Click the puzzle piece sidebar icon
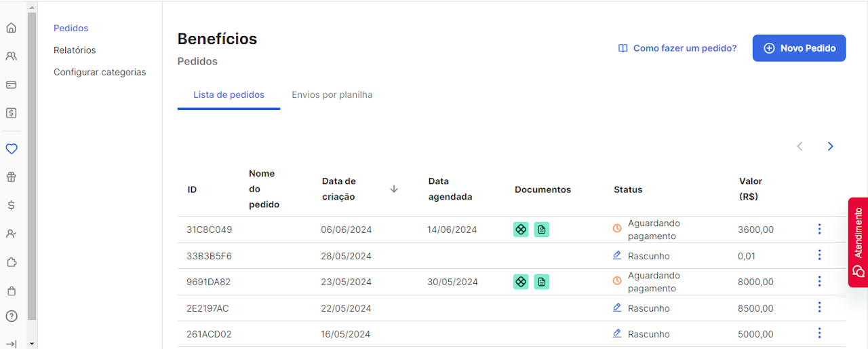This screenshot has height=349, width=868. [x=11, y=262]
